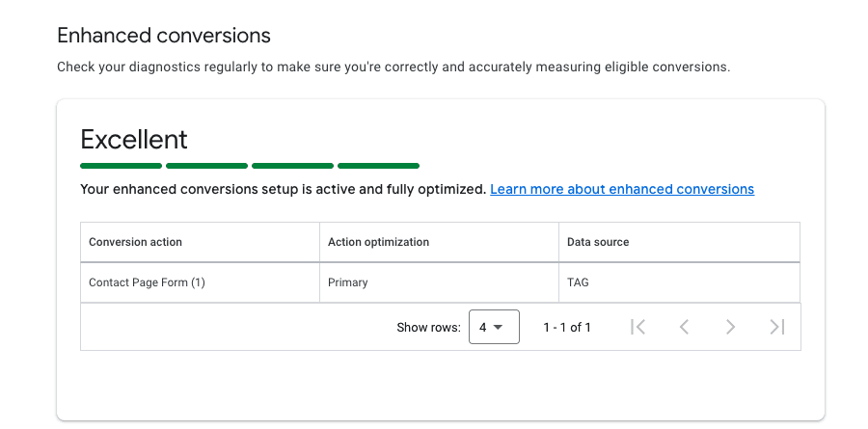Open the Show rows dropdown
The height and width of the screenshot is (429, 868).
pos(494,327)
